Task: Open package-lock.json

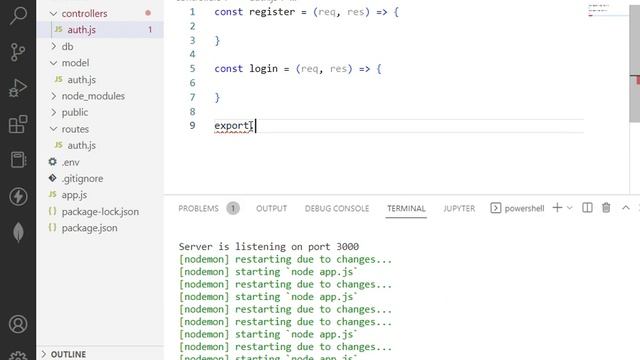Action: (x=100, y=211)
